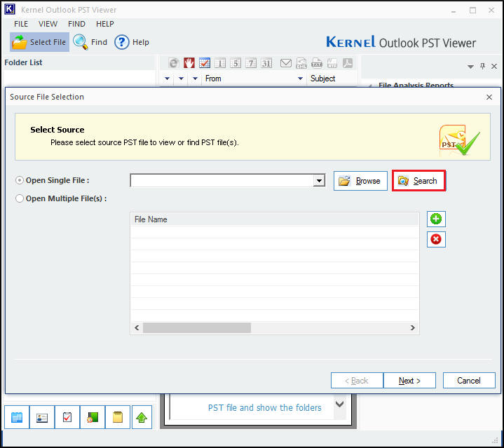
Task: Click the Next button
Action: (x=409, y=381)
